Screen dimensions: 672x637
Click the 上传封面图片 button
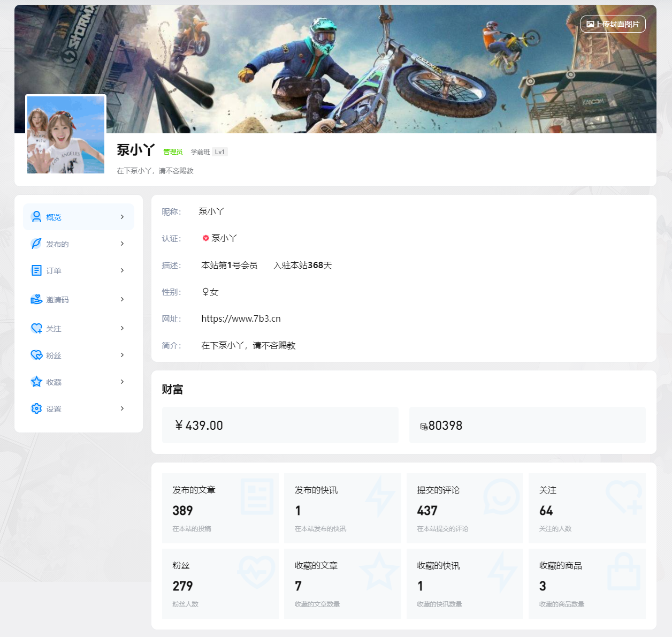point(613,24)
